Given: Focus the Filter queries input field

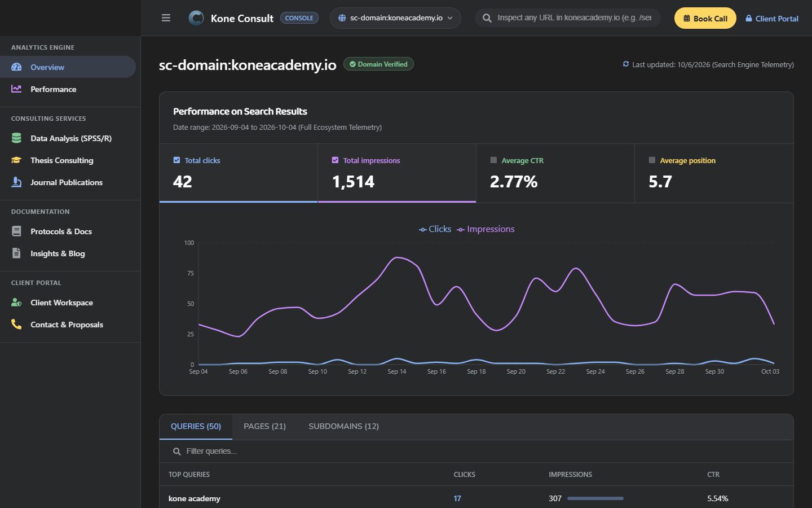Looking at the screenshot, I should point(476,452).
